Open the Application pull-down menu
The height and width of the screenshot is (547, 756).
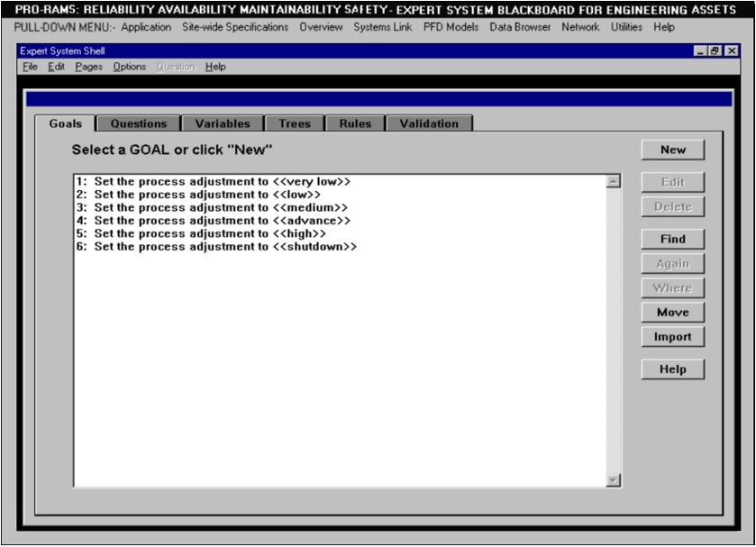pyautogui.click(x=146, y=27)
